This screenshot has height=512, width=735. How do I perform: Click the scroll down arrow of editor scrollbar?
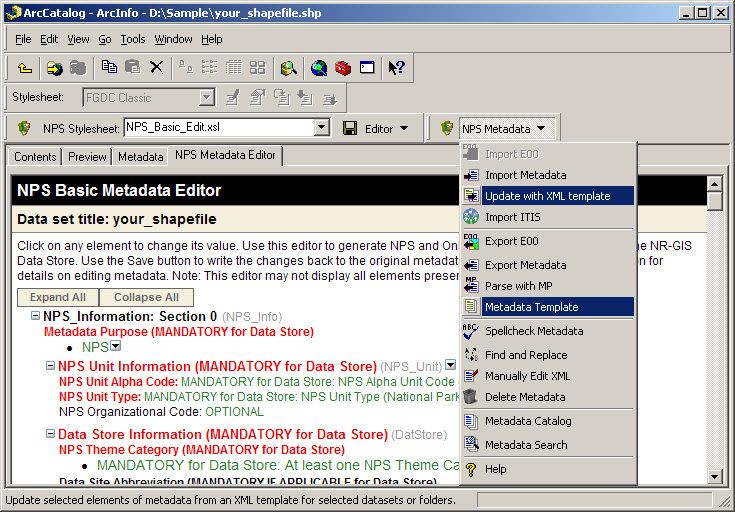pos(714,476)
